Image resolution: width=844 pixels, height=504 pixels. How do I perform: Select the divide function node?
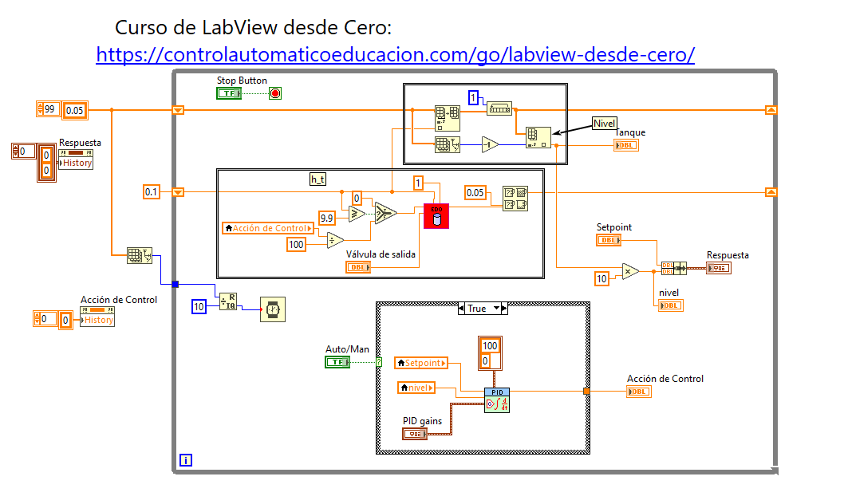tap(335, 240)
